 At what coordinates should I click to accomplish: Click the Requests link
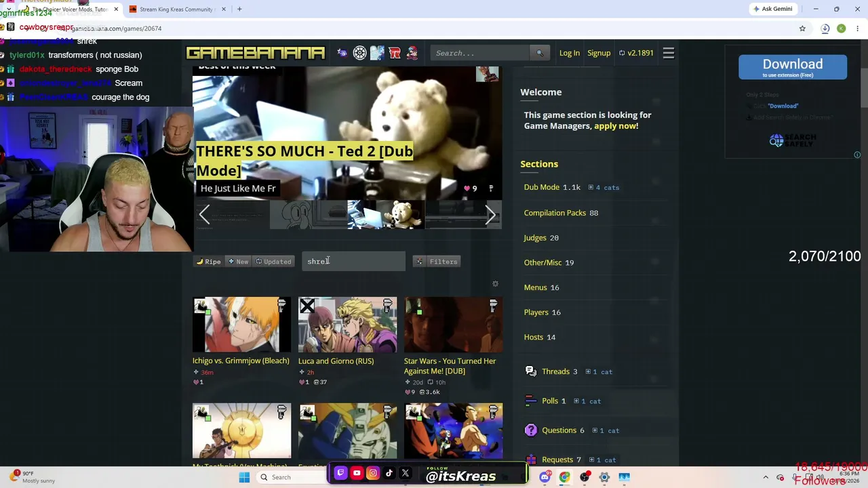point(557,460)
